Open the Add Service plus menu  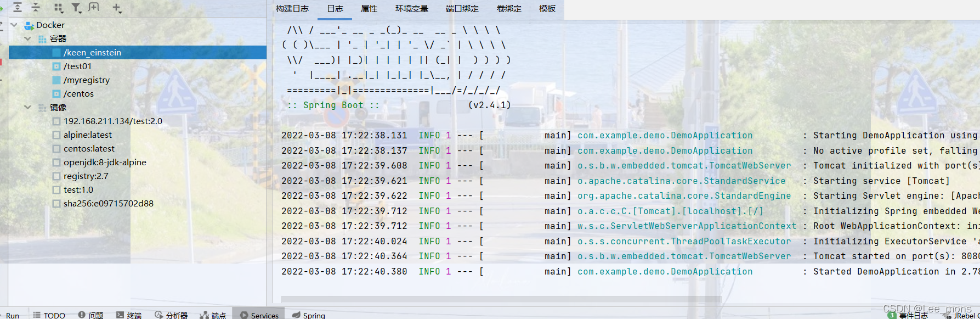tap(117, 8)
